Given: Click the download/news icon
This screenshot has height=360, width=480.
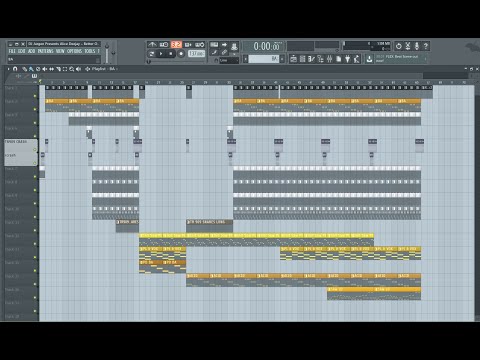Looking at the screenshot, I should (369, 59).
